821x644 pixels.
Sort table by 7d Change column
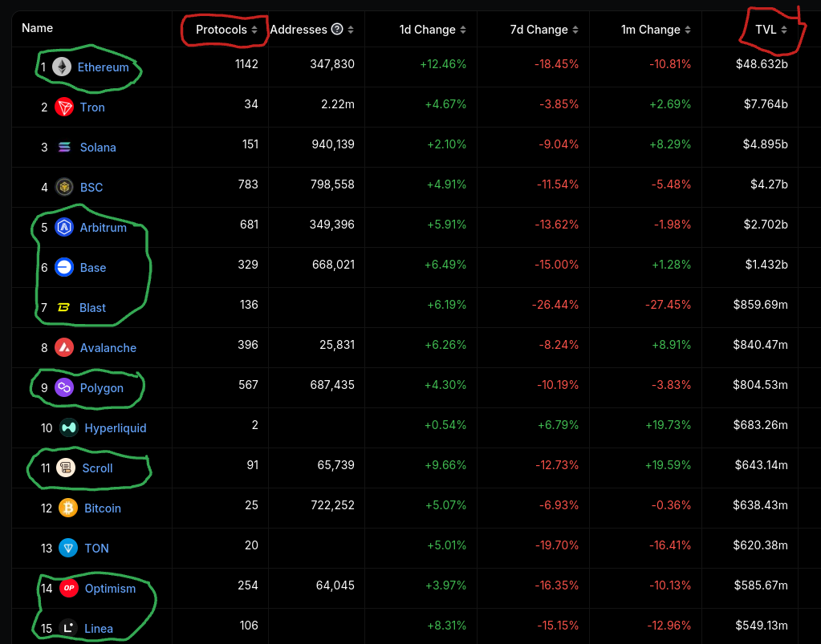coord(544,30)
